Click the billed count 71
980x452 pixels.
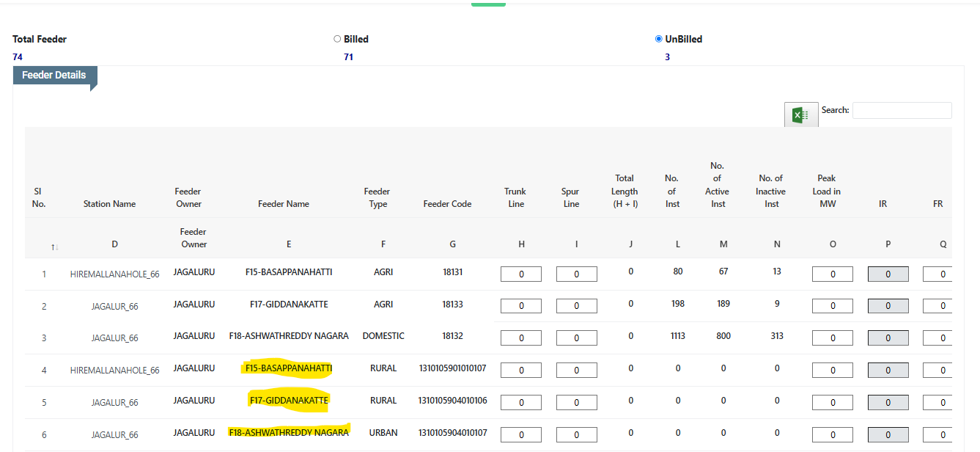point(349,57)
